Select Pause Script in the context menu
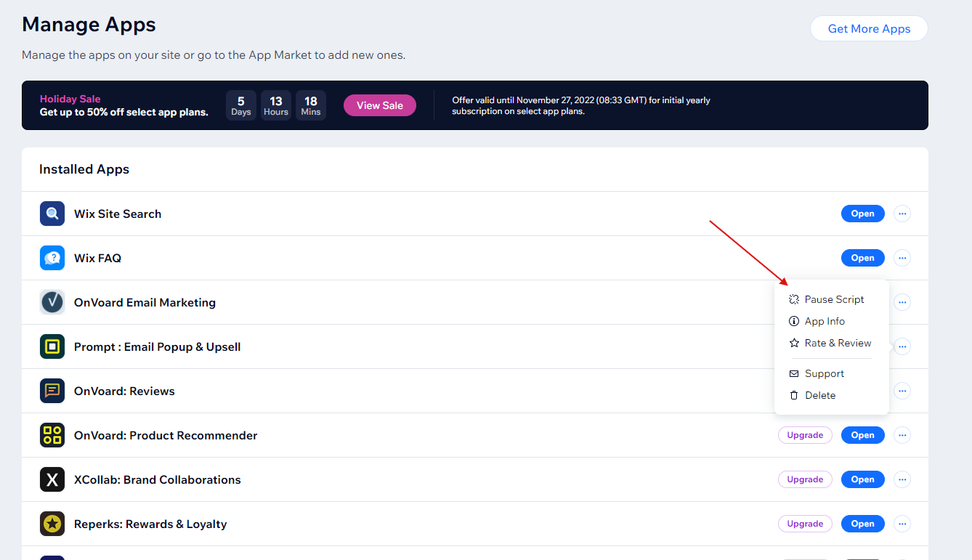Image resolution: width=972 pixels, height=560 pixels. point(832,299)
